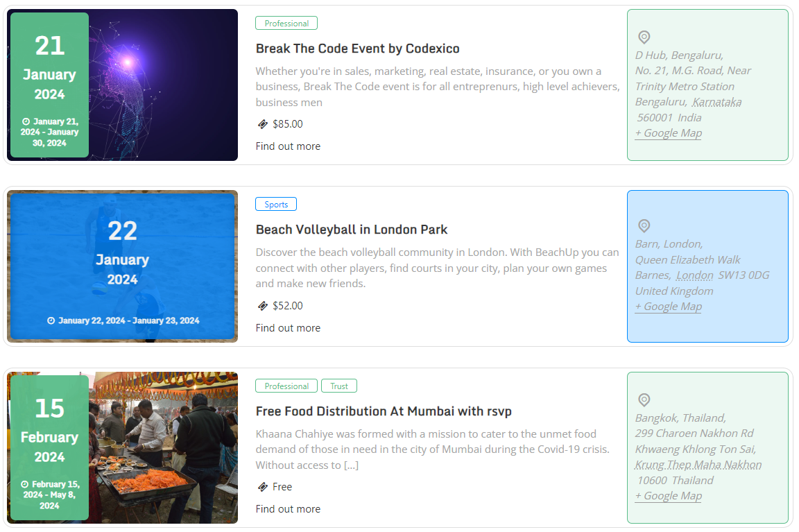Click ticket icon beside Free price
799x532 pixels.
263,487
